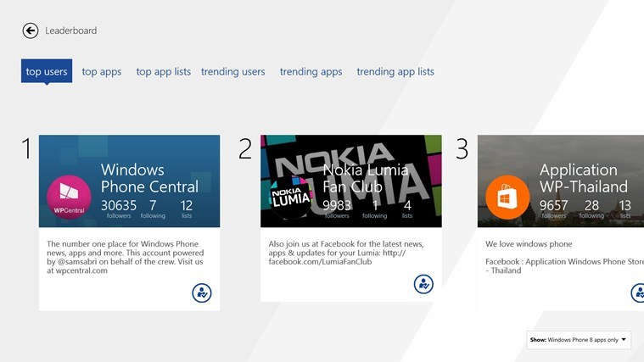Click the orange store bag avatar

pyautogui.click(x=507, y=197)
